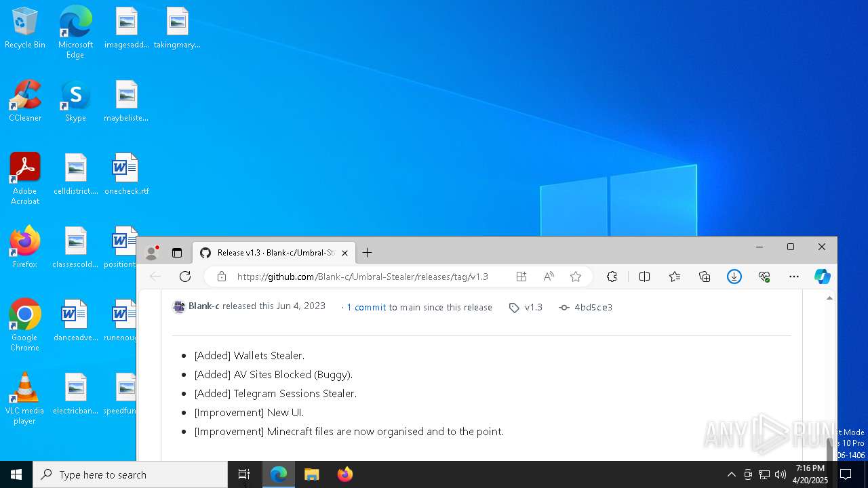Screen dimensions: 868x488
Task: Open the Downloads icon in Edge toolbar
Action: click(734, 277)
